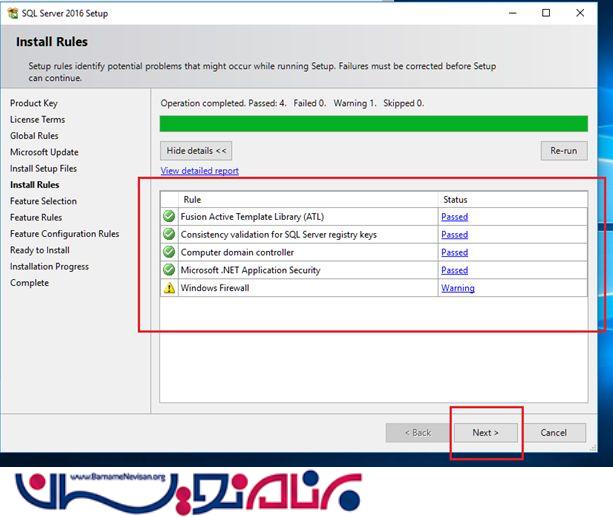The width and height of the screenshot is (613, 517).
Task: Select Feature Selection step in sidebar
Action: coord(43,201)
